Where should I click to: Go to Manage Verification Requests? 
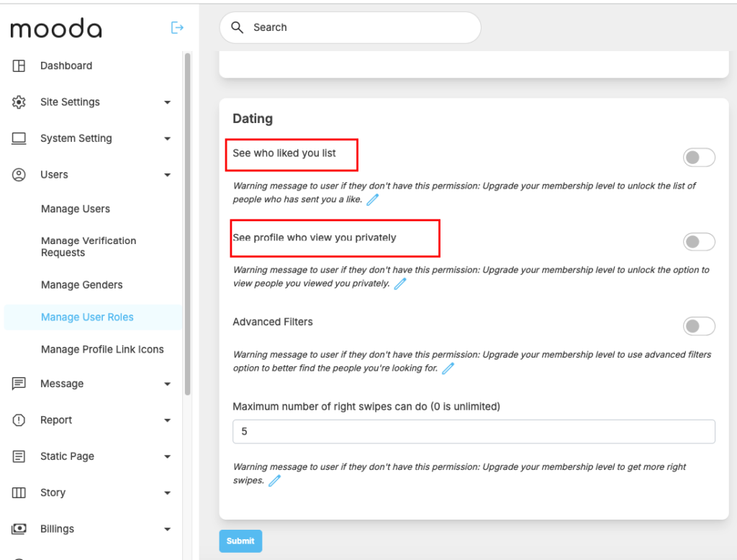[89, 247]
